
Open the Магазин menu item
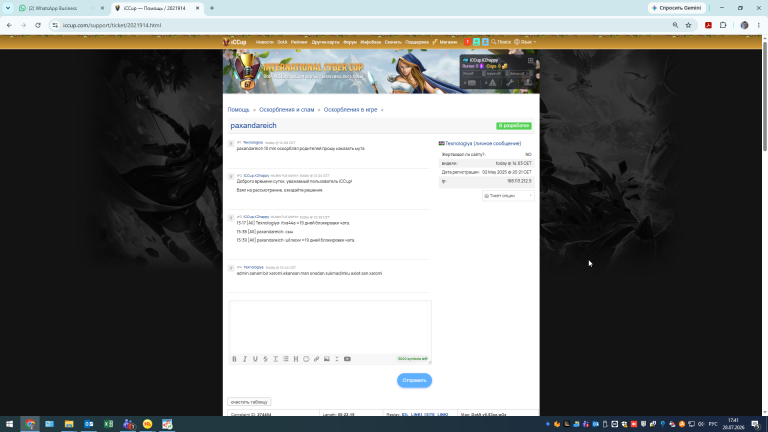click(x=445, y=42)
